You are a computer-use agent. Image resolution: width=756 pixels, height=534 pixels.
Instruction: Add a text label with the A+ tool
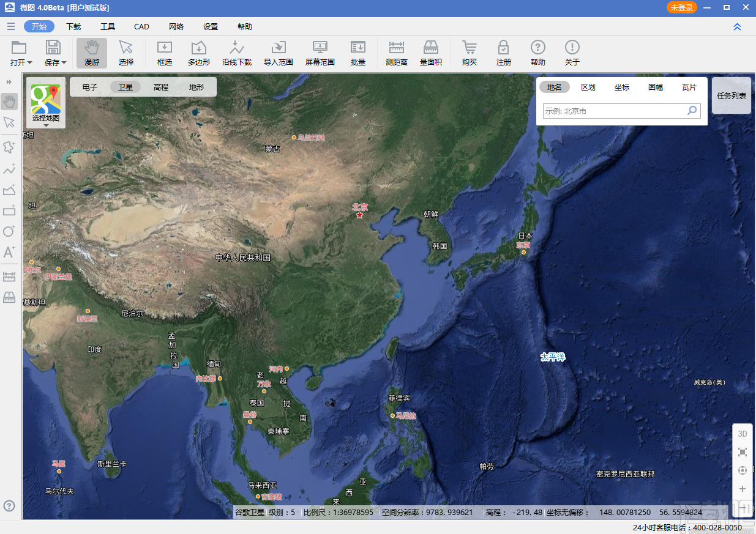[x=9, y=251]
